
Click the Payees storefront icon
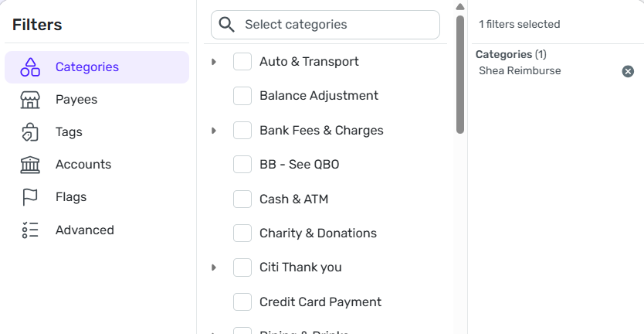tap(30, 100)
